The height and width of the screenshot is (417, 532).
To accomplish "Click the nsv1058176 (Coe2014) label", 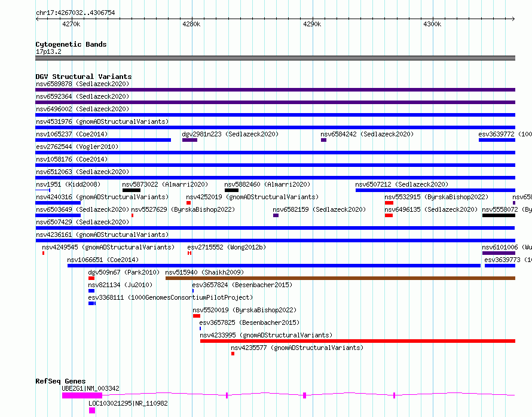I will (72, 159).
